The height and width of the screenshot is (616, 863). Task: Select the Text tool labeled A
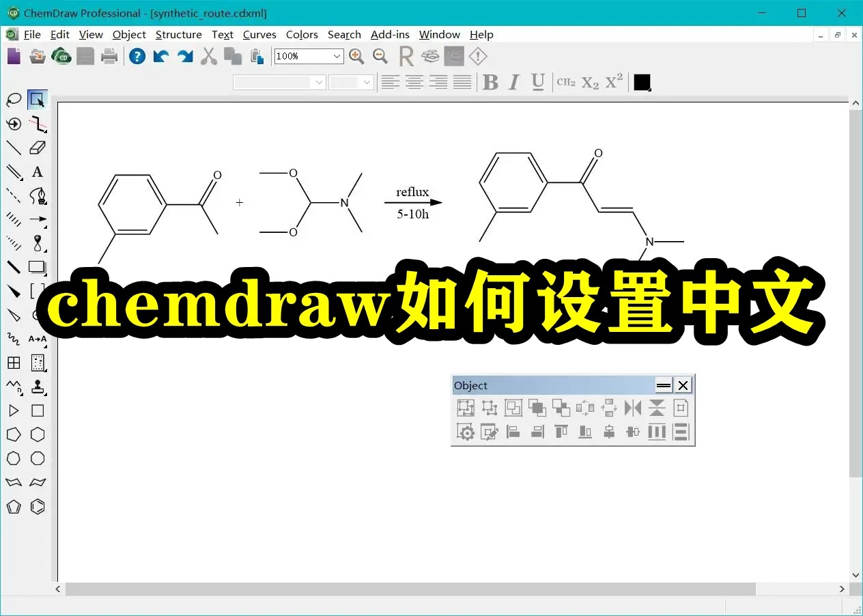(x=38, y=171)
